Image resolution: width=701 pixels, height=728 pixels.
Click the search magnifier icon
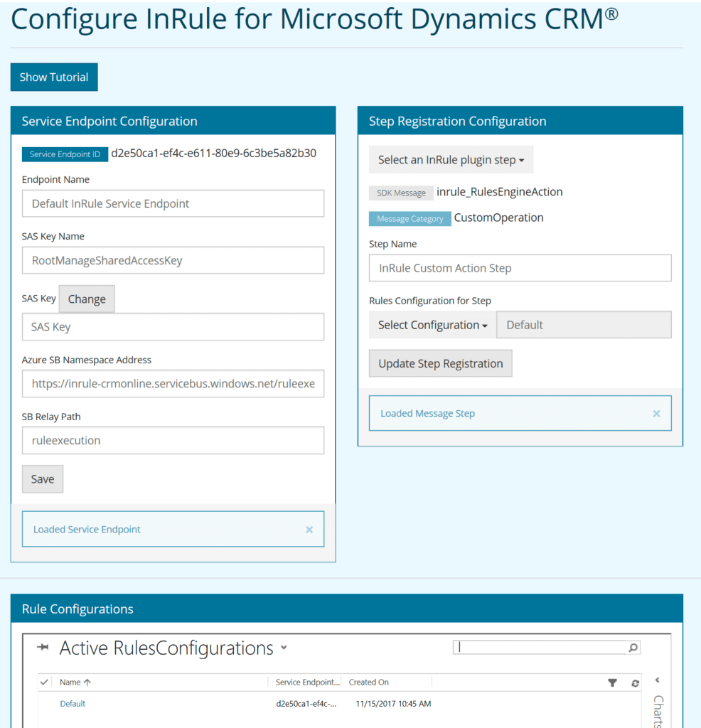633,647
